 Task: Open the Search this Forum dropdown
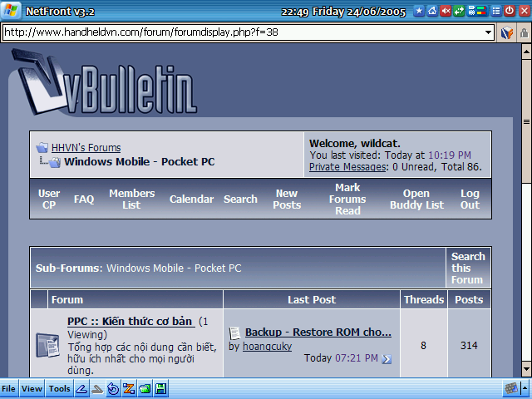(468, 268)
